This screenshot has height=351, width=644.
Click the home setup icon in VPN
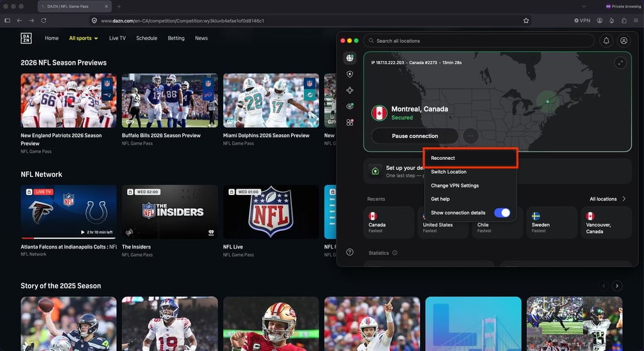click(375, 171)
